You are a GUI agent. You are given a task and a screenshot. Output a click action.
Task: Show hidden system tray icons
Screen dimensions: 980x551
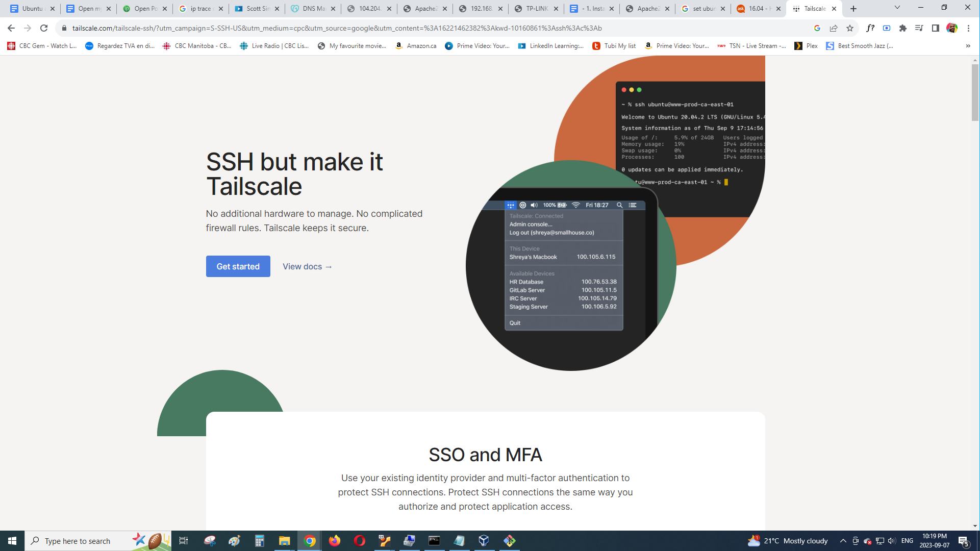[843, 541]
